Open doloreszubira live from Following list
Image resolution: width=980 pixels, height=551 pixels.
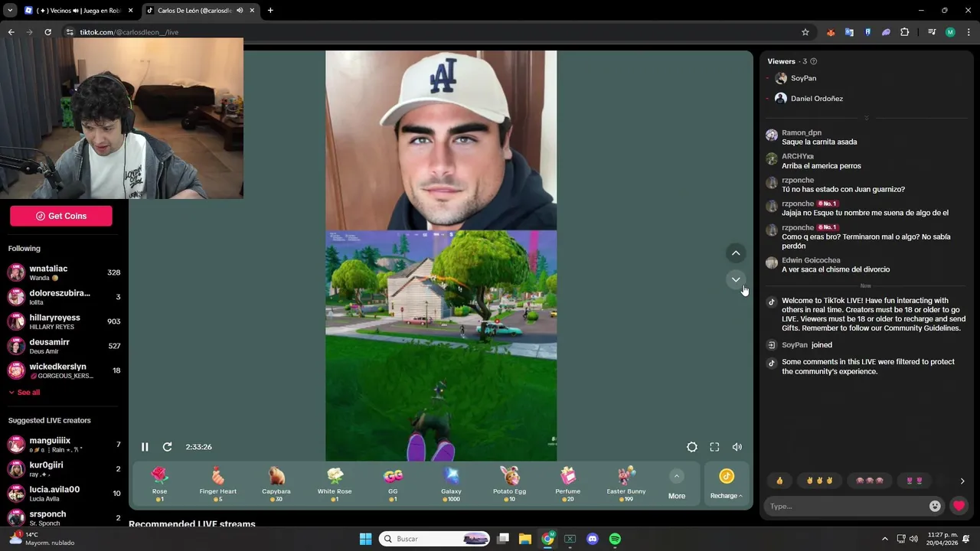(x=64, y=297)
